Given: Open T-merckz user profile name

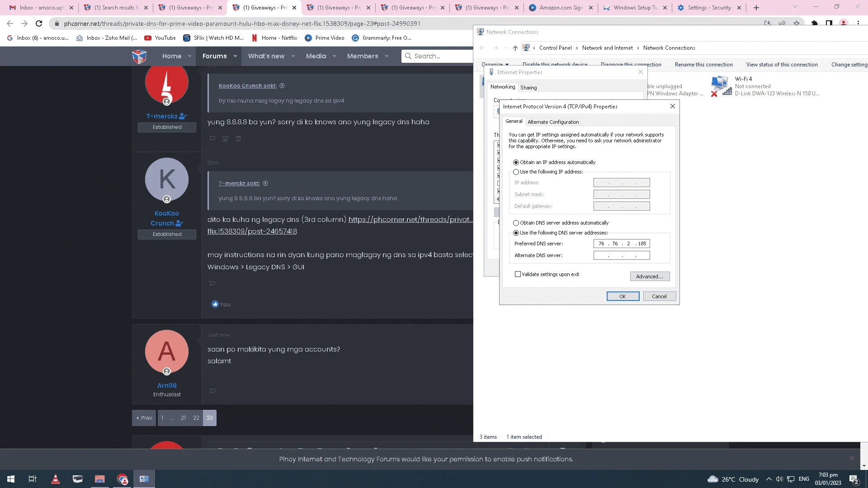Looking at the screenshot, I should click(x=162, y=116).
